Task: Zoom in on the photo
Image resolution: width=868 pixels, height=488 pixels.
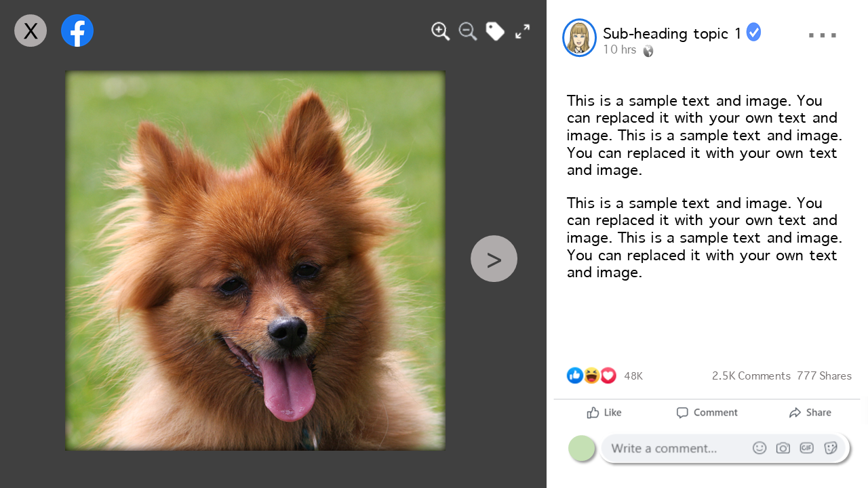Action: coord(441,31)
